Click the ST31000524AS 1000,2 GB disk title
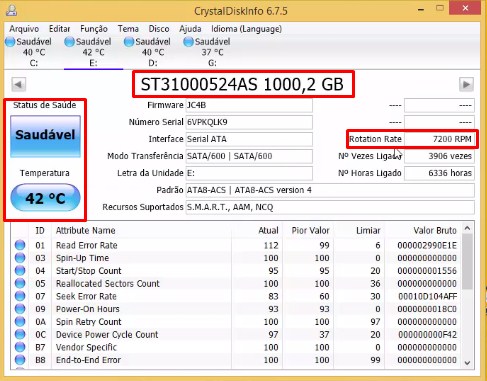The height and width of the screenshot is (381, 487). tap(242, 84)
